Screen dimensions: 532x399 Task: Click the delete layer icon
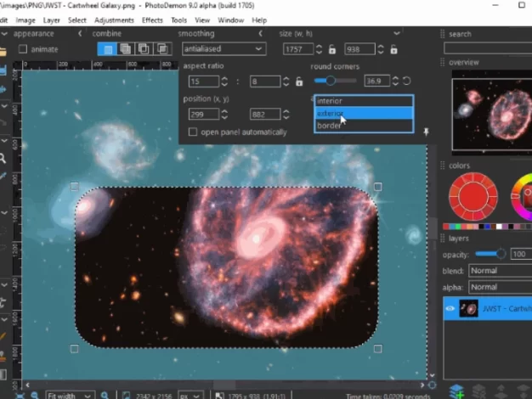[478, 391]
